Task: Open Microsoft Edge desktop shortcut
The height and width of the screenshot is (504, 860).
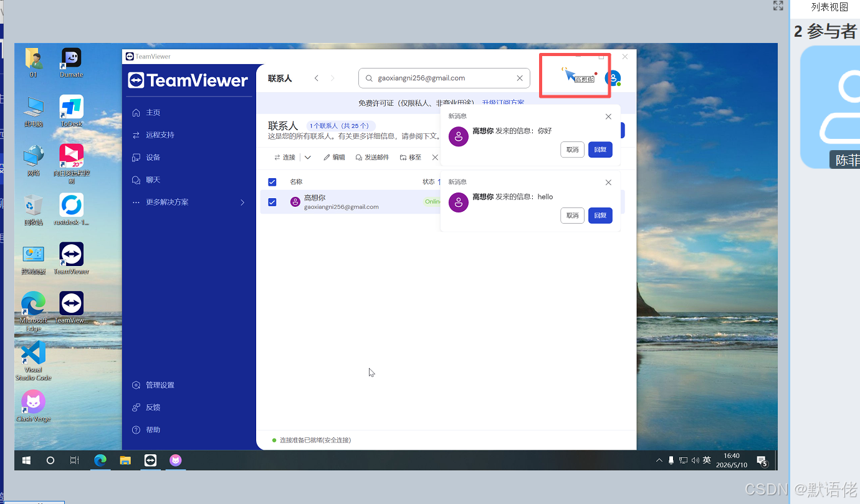Action: coord(34,311)
